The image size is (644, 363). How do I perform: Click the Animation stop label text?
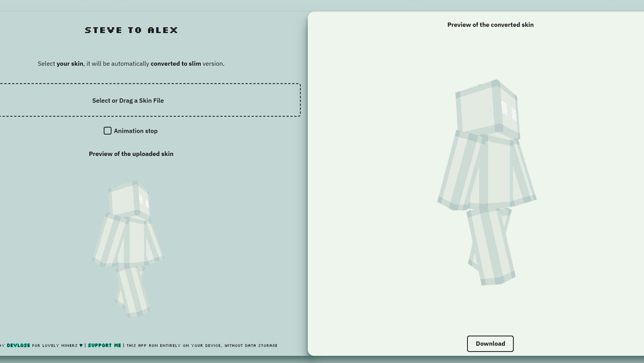coord(136,131)
